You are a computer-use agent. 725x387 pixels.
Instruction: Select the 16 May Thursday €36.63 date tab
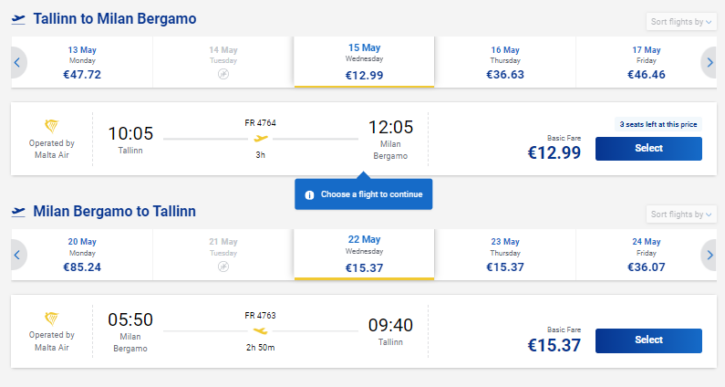click(505, 62)
